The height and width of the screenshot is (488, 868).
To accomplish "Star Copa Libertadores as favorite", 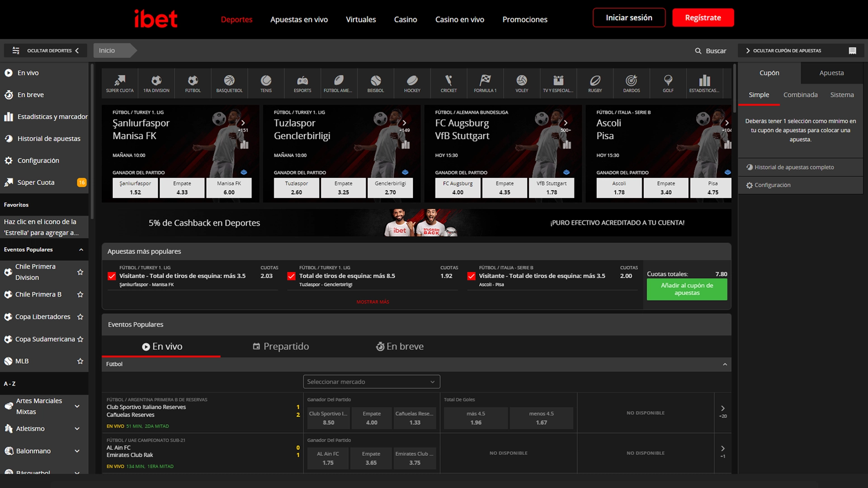I will pos(80,317).
